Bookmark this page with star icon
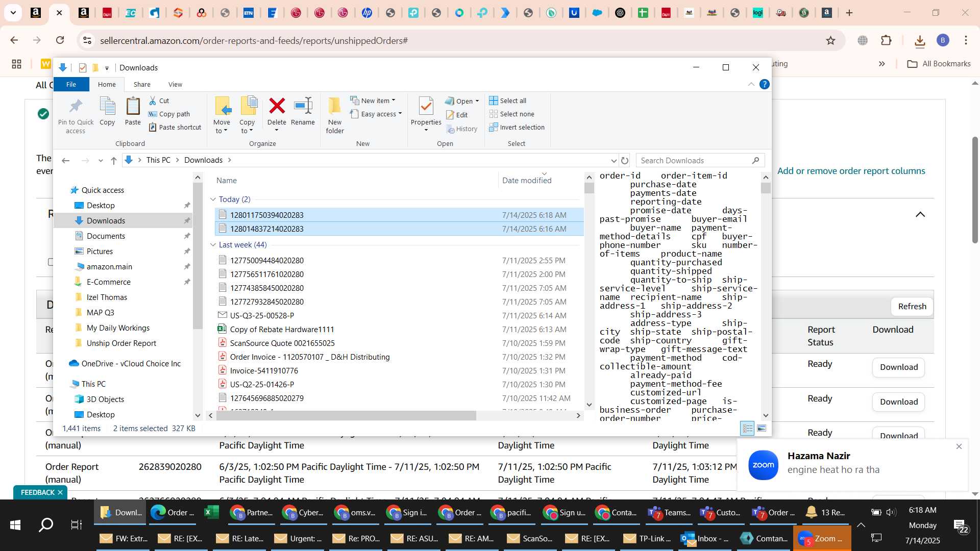The height and width of the screenshot is (551, 980). [x=831, y=40]
